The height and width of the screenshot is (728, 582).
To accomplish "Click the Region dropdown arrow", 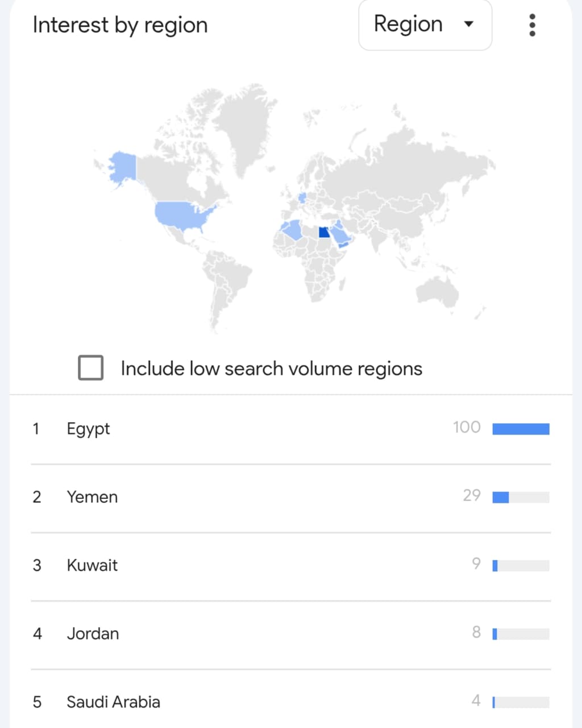I will [469, 24].
